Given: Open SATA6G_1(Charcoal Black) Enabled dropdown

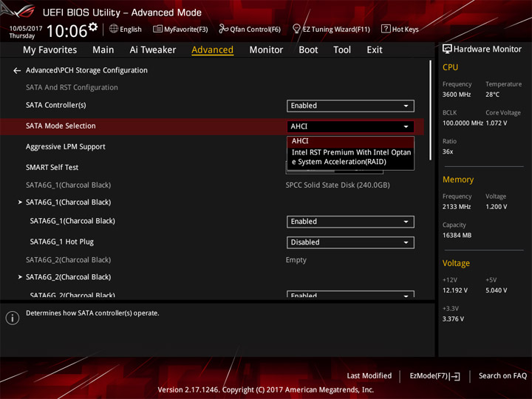Looking at the screenshot, I should (x=350, y=222).
